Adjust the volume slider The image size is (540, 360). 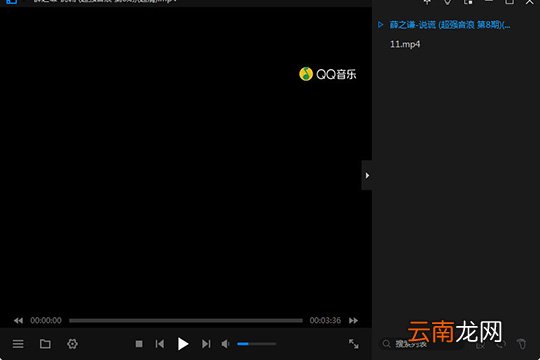coord(257,344)
